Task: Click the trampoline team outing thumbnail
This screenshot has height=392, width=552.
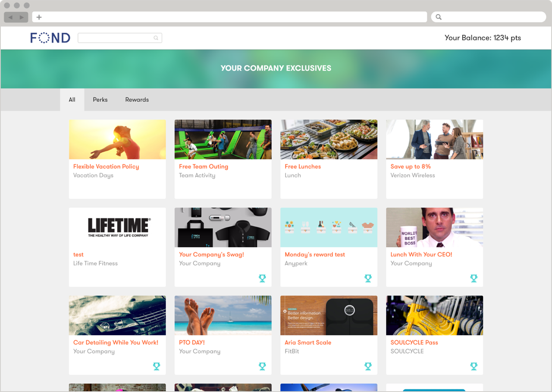Action: [223, 140]
